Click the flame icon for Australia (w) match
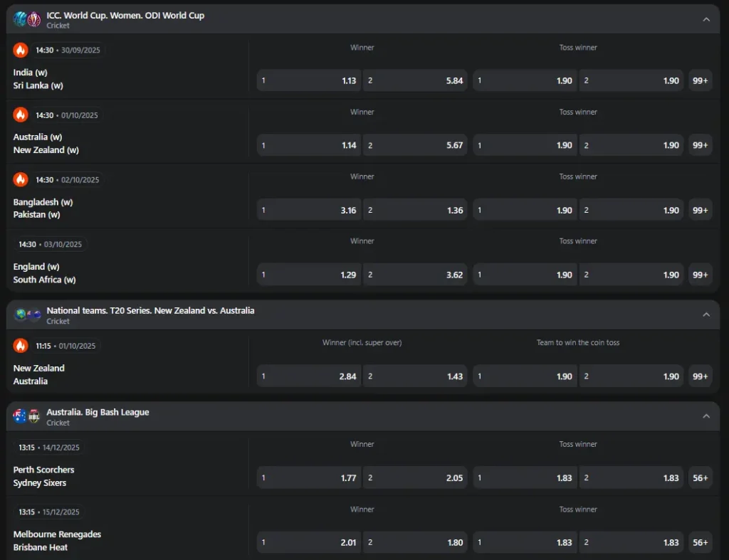This screenshot has width=729, height=560. 21,115
